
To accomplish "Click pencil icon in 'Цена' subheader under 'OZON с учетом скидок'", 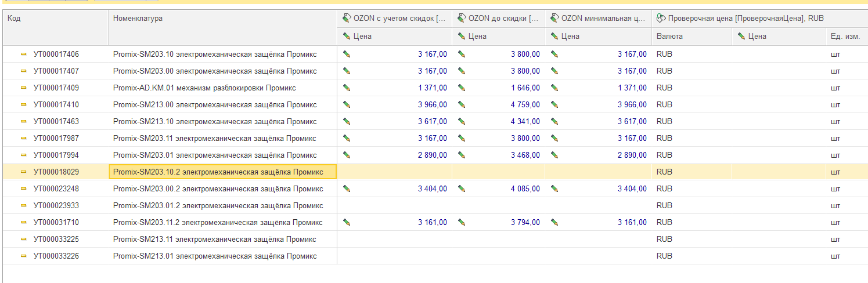I will coord(347,37).
